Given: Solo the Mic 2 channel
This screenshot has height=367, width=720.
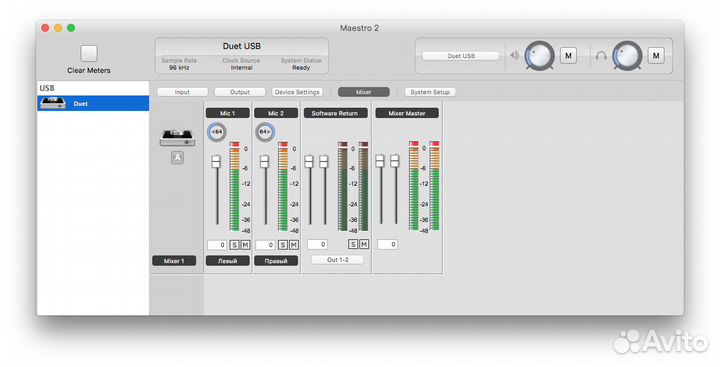Looking at the screenshot, I should (283, 245).
